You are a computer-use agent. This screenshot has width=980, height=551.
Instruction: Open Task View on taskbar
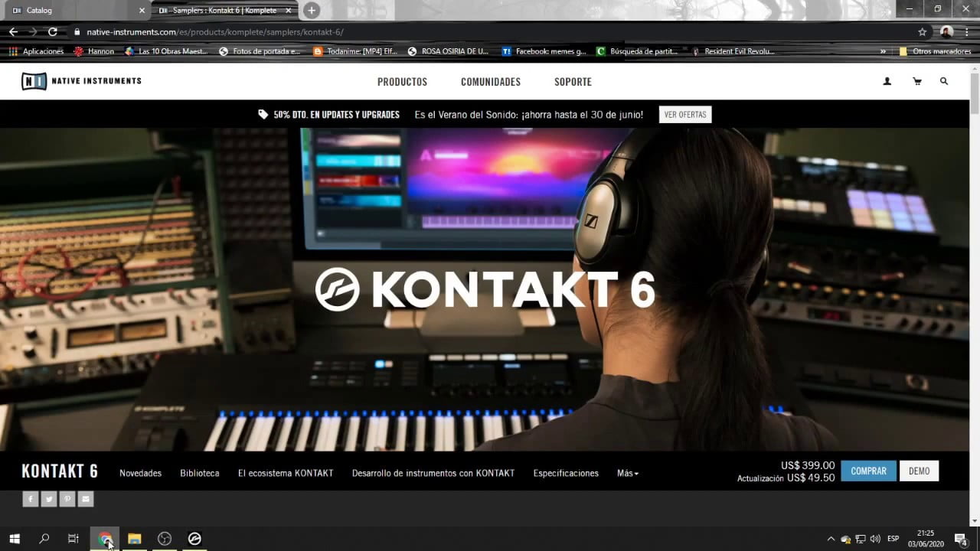point(73,539)
